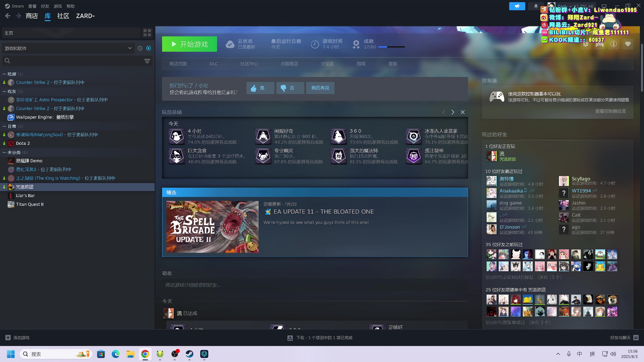
Task: Open the ZARD- profile tab
Action: point(86,16)
